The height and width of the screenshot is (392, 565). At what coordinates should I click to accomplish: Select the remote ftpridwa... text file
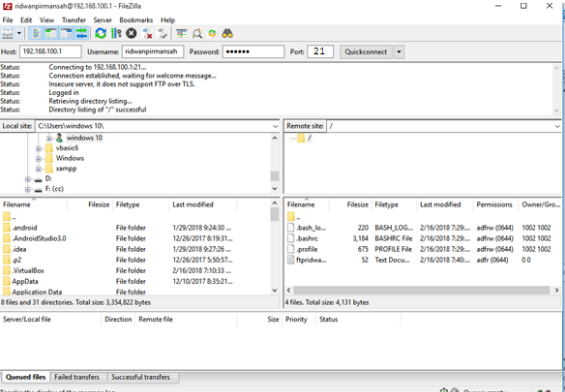tap(311, 260)
